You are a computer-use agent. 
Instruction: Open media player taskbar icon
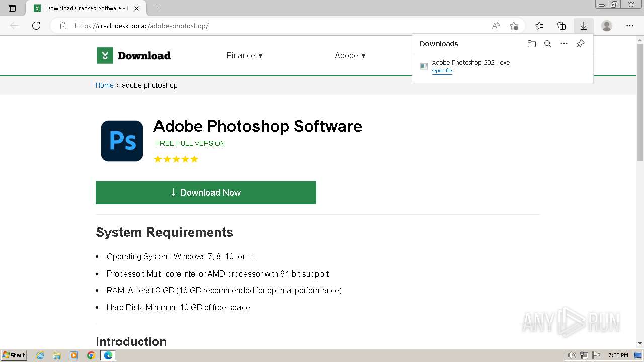74,355
